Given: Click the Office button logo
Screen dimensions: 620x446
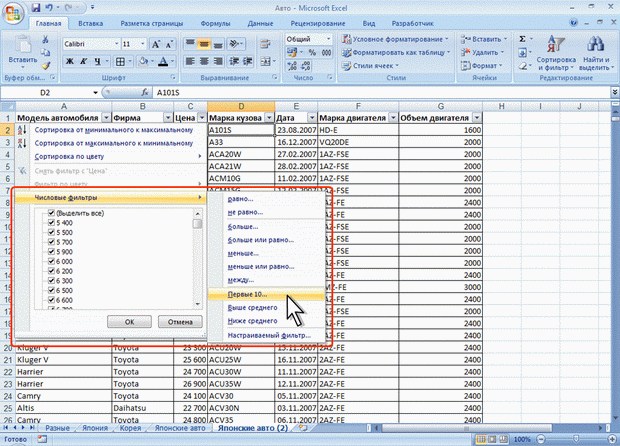Looking at the screenshot, I should point(13,13).
